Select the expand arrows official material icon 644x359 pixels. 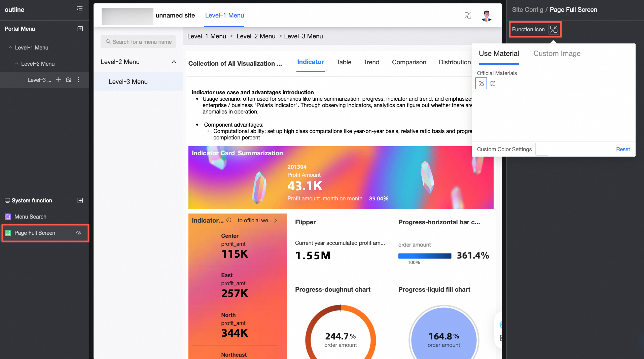[493, 84]
